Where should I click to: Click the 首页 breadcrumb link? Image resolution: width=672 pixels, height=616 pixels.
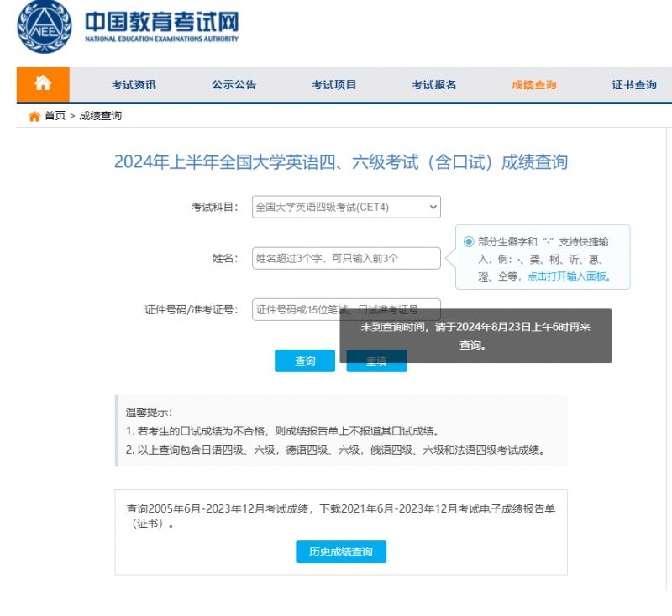[55, 116]
